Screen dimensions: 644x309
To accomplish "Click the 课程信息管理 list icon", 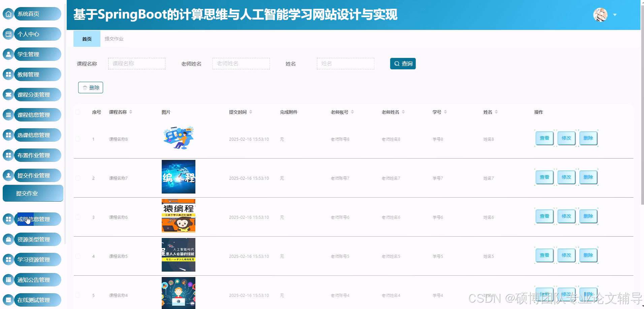I will pos(8,115).
